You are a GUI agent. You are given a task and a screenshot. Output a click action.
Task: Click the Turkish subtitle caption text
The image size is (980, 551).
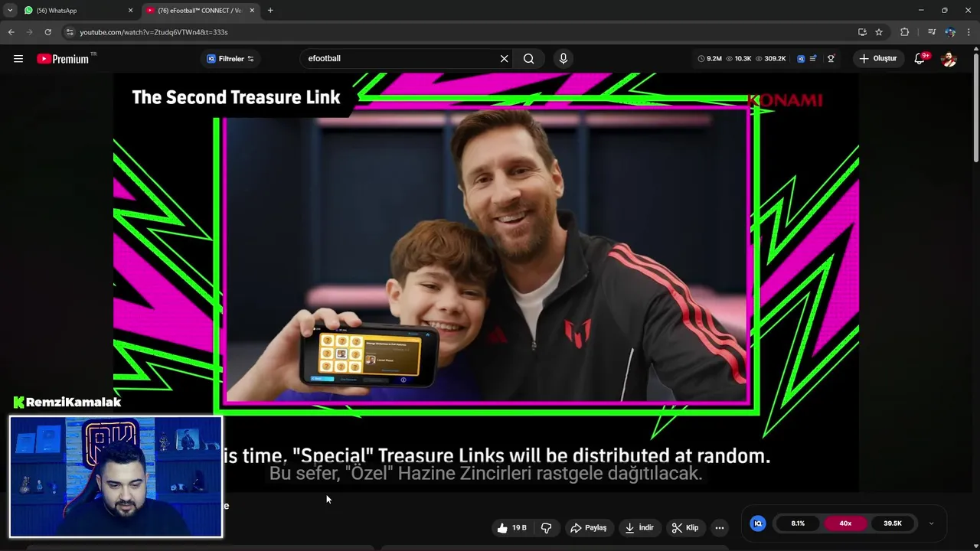(x=485, y=474)
